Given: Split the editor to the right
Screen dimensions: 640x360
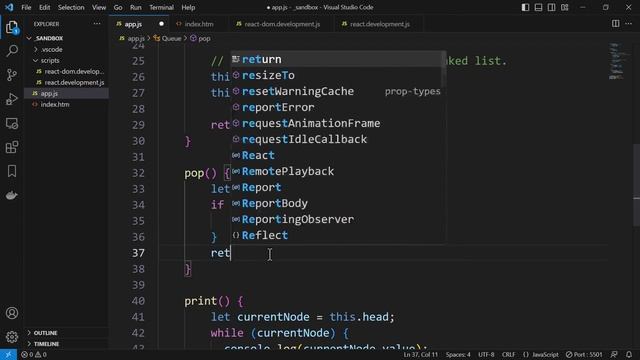Looking at the screenshot, I should 616,24.
